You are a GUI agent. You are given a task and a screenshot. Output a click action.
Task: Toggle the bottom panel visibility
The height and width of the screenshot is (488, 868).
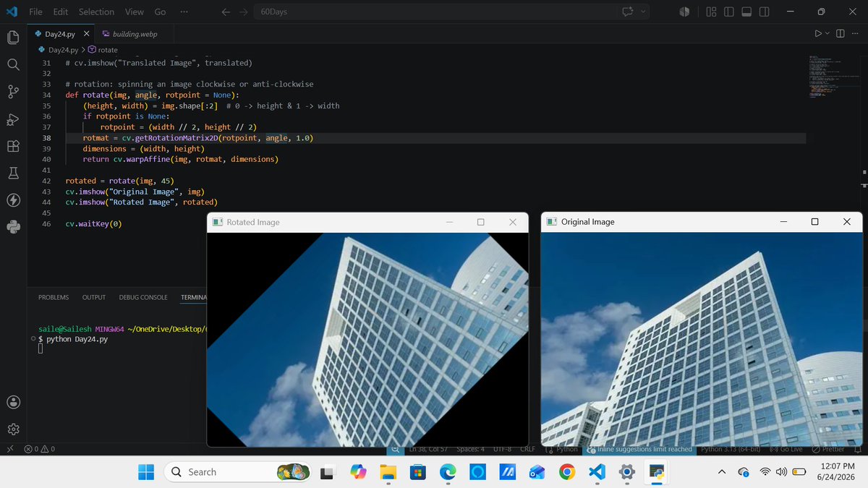click(x=746, y=12)
